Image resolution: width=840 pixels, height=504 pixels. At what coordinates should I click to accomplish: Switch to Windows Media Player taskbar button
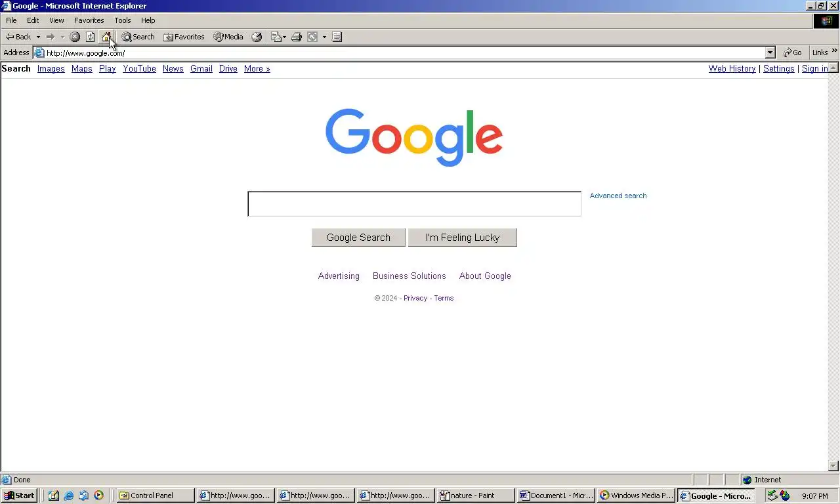click(637, 495)
